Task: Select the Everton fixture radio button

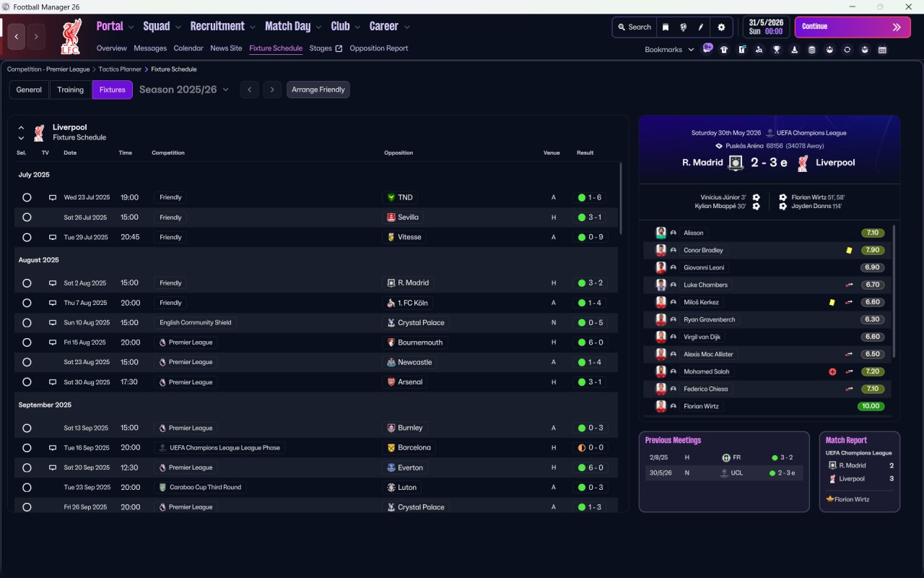Action: point(27,467)
